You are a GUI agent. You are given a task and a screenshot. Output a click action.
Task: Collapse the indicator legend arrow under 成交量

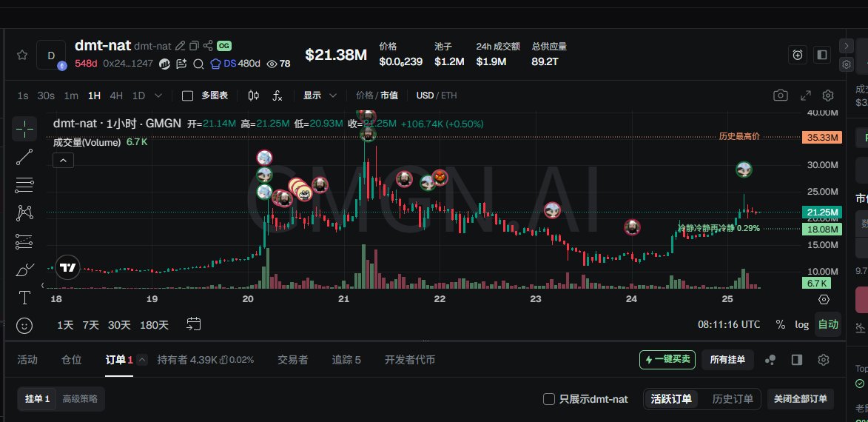tap(63, 160)
